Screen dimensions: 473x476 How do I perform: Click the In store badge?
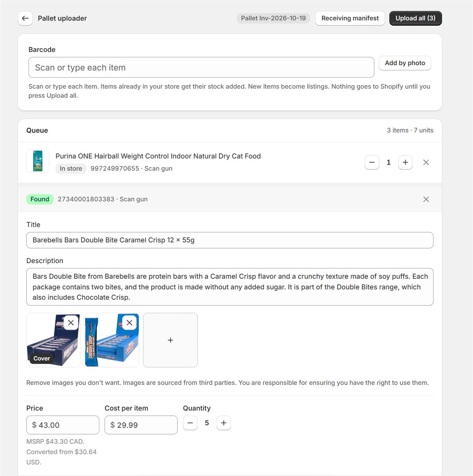point(71,169)
